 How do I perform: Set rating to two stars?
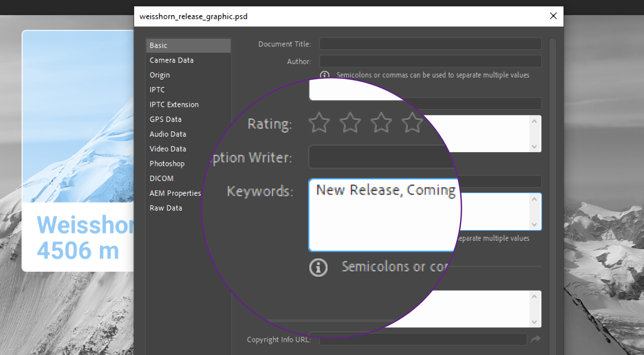350,123
